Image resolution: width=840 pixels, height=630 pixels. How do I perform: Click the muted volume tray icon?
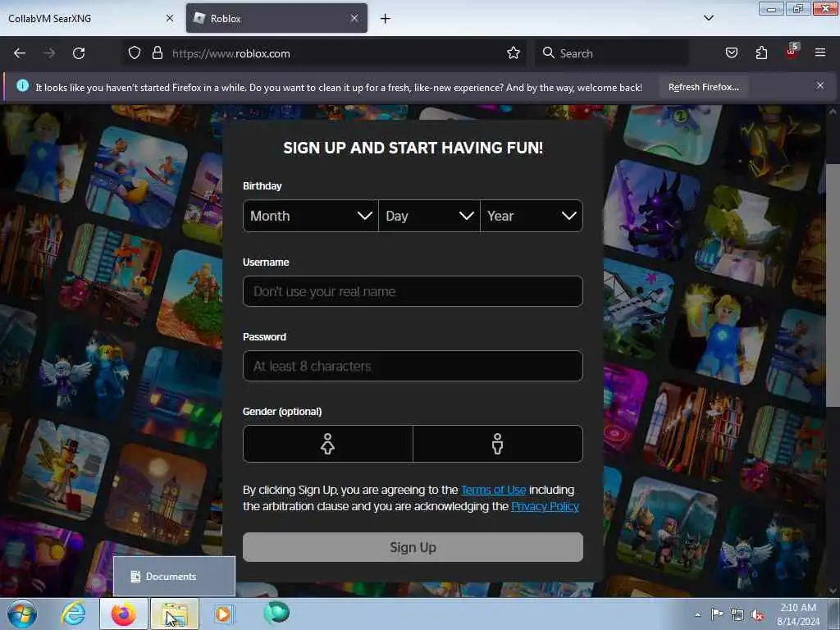click(757, 614)
